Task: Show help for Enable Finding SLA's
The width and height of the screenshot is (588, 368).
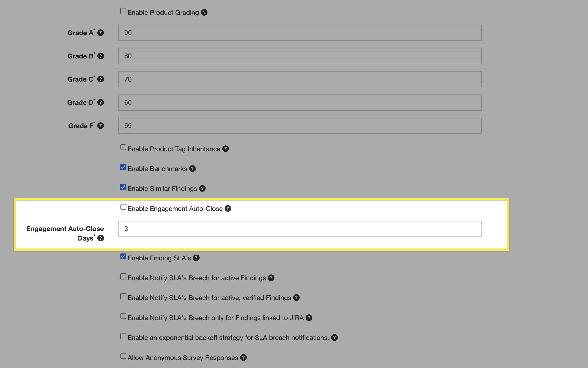Action: [x=196, y=258]
